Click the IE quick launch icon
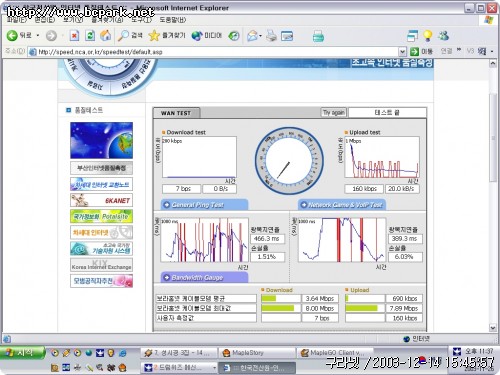The height and width of the screenshot is (375, 500). click(123, 352)
